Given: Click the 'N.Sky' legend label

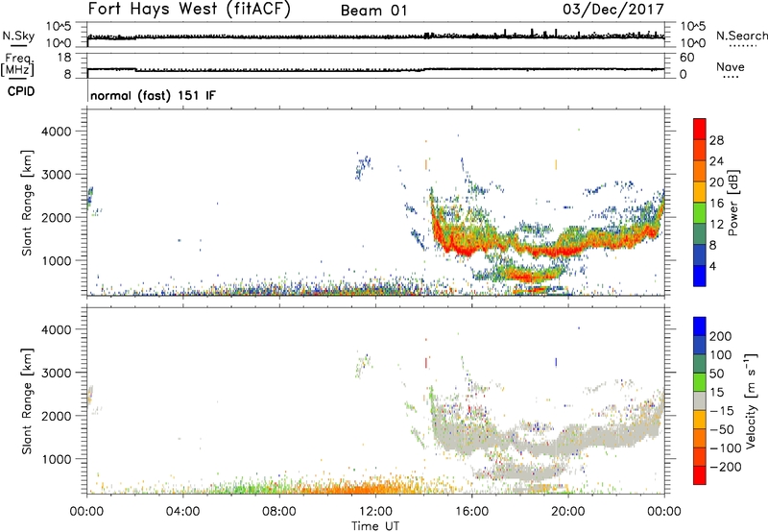Looking at the screenshot, I should pos(18,36).
